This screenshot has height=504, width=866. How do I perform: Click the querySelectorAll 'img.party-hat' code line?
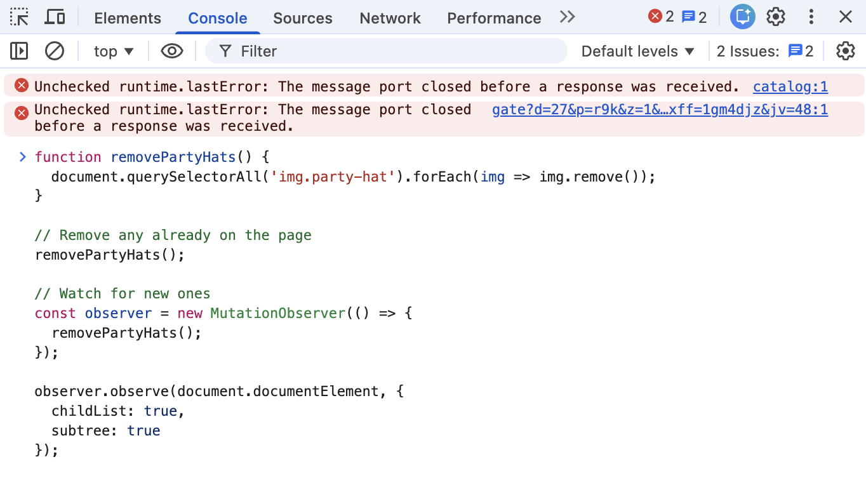pos(353,176)
